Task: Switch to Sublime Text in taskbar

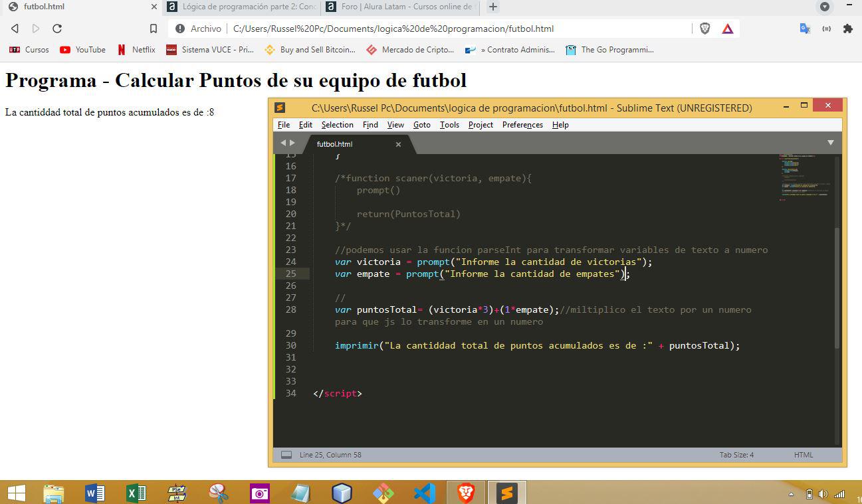Action: click(506, 493)
